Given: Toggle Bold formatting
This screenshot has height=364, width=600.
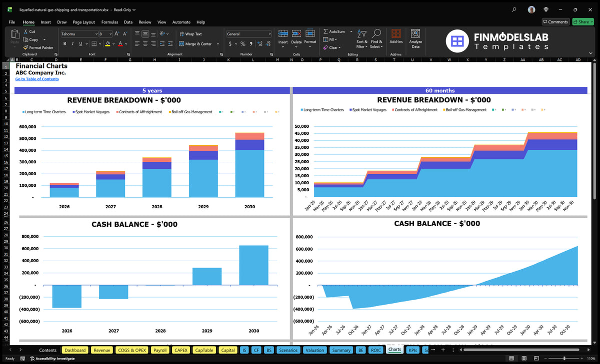Looking at the screenshot, I should (x=64, y=44).
